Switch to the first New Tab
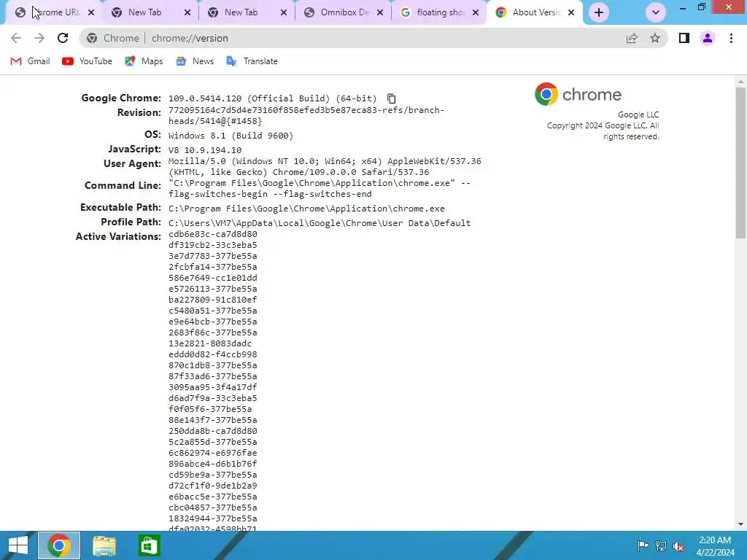 tap(150, 12)
